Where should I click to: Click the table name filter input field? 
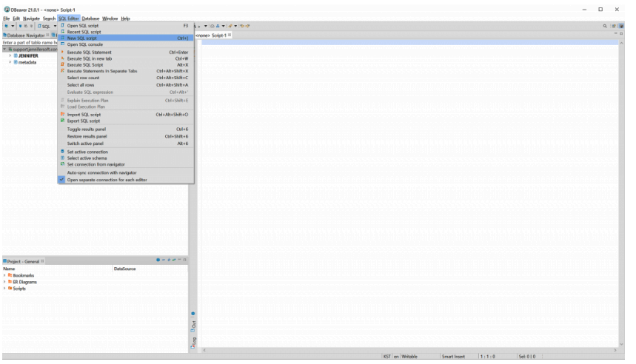pos(30,42)
